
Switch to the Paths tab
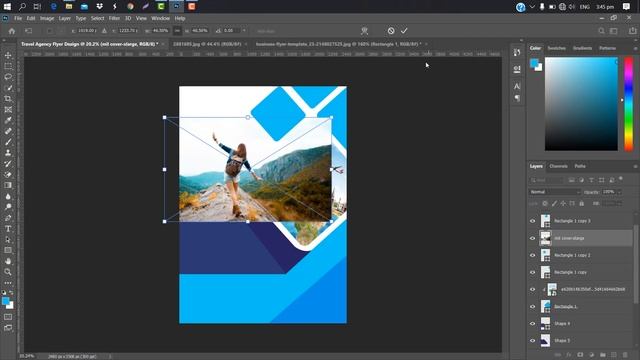580,166
